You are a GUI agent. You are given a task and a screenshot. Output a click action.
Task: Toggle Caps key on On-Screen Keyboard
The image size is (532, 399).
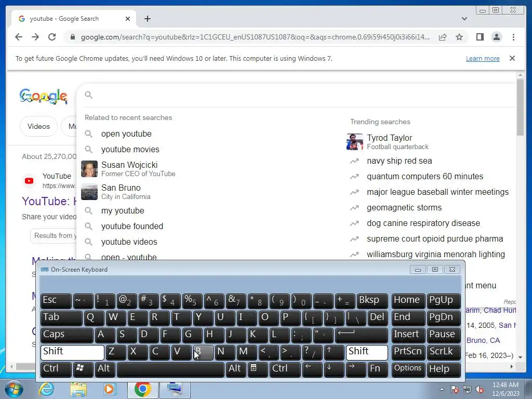point(67,335)
